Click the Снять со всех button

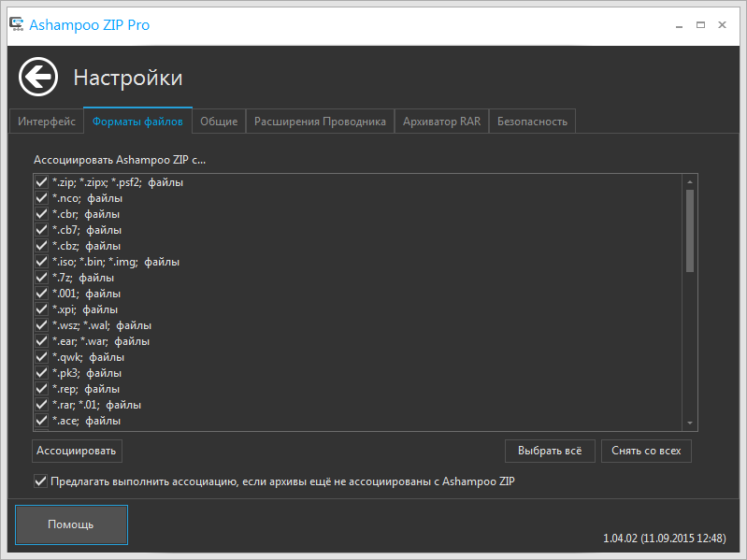tap(646, 451)
